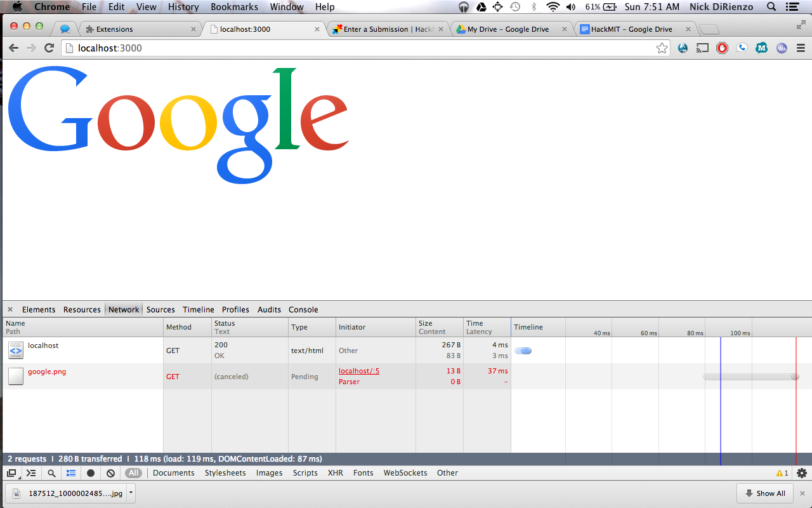Select the localhost request name
This screenshot has height=508, width=812.
(43, 345)
